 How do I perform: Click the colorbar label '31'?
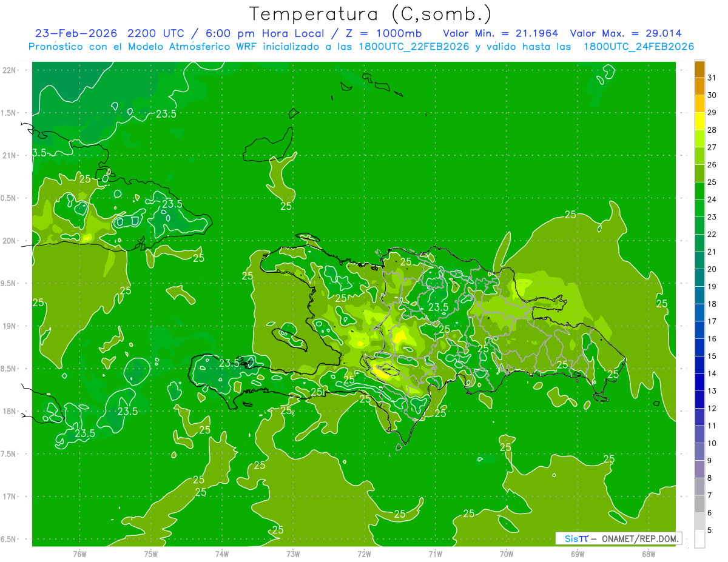(712, 78)
